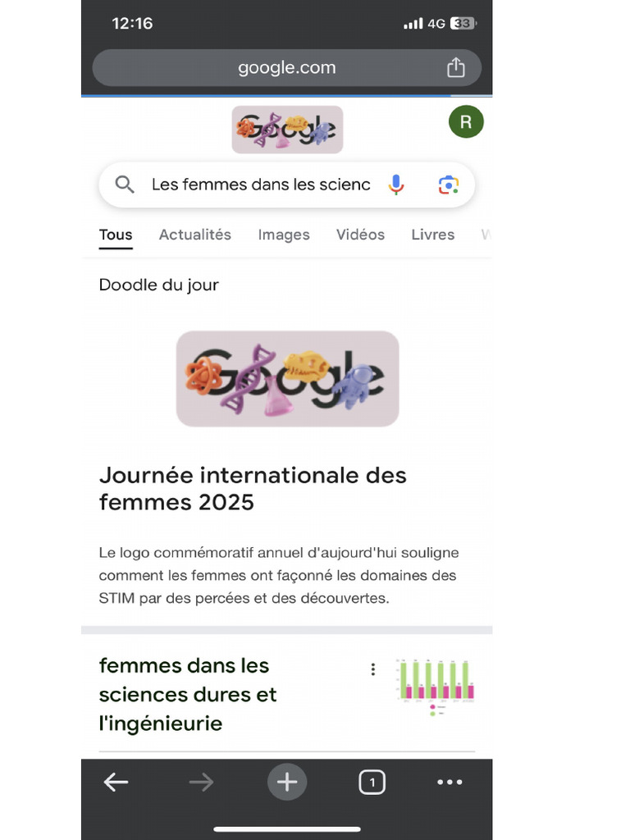
Task: Open Google Lens camera search
Action: pyautogui.click(x=448, y=185)
